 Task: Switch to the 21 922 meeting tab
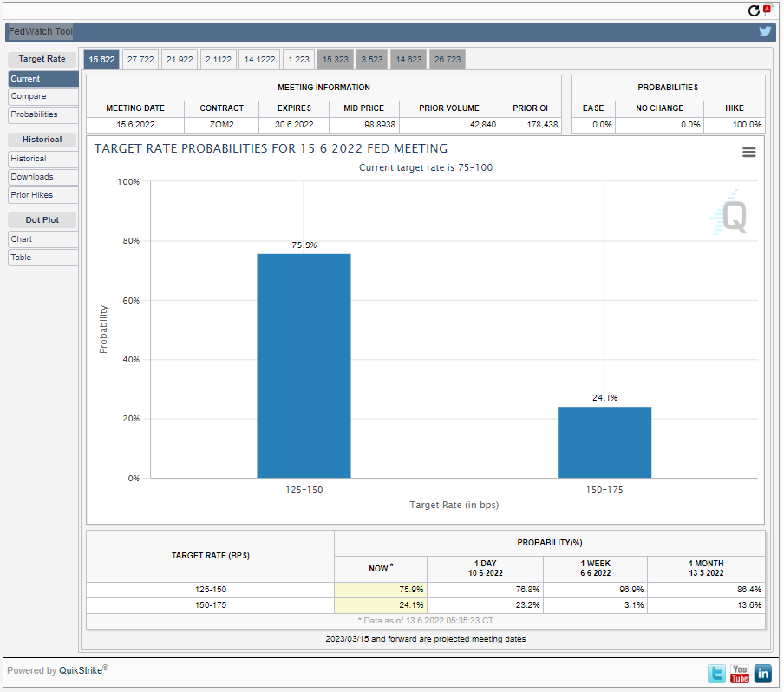[x=180, y=60]
